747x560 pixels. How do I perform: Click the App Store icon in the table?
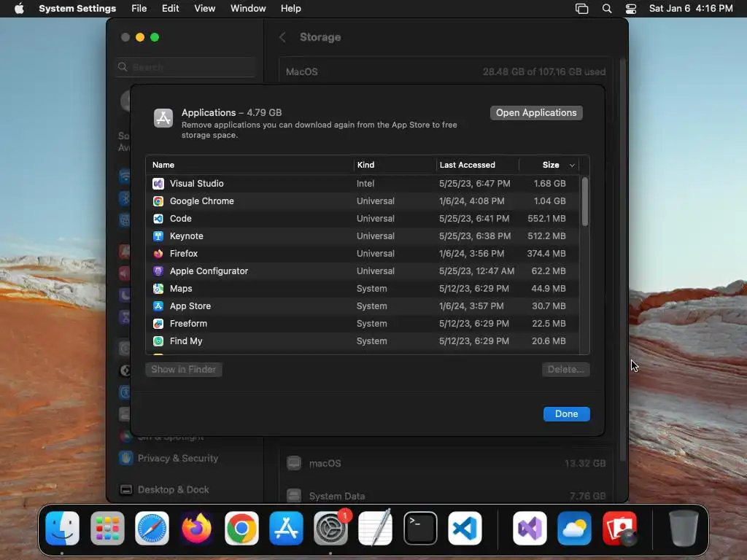coord(158,306)
